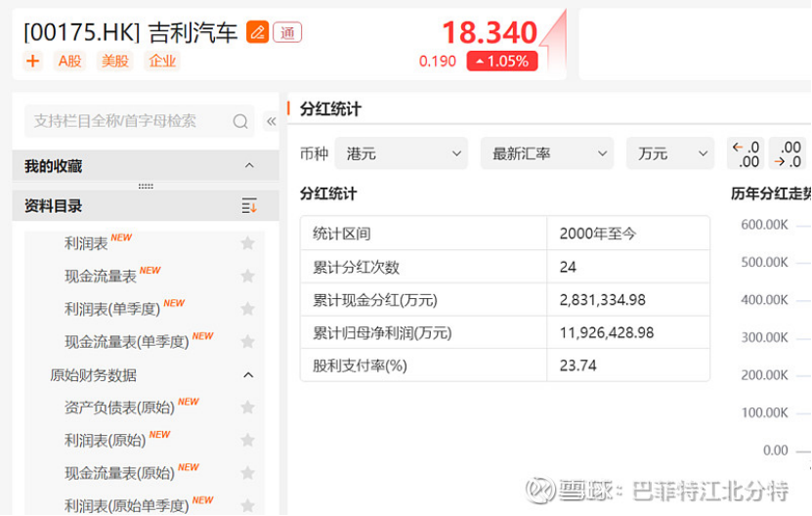Open the 万元 unit dropdown

[670, 153]
